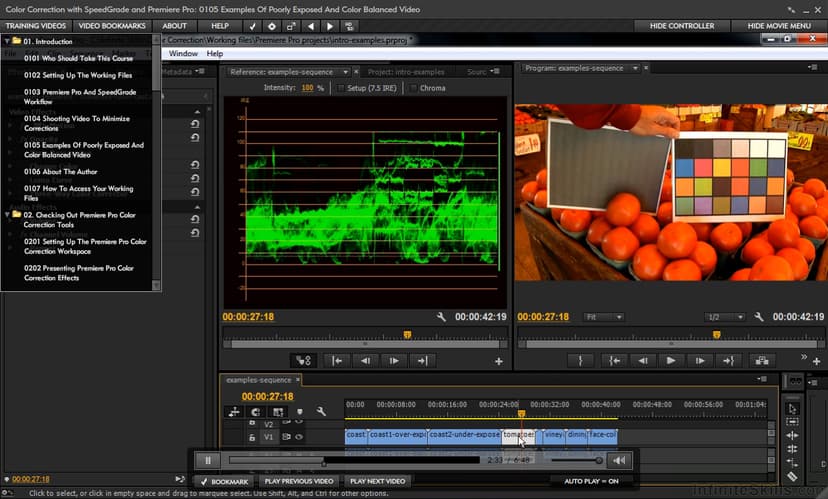Go to Out point in Program monitor

(x=728, y=361)
